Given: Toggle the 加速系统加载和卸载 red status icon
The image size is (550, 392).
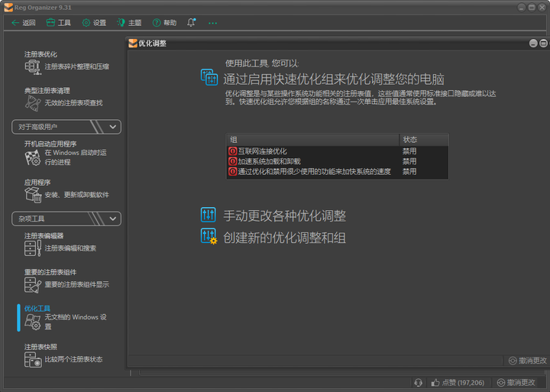Looking at the screenshot, I should (232, 161).
